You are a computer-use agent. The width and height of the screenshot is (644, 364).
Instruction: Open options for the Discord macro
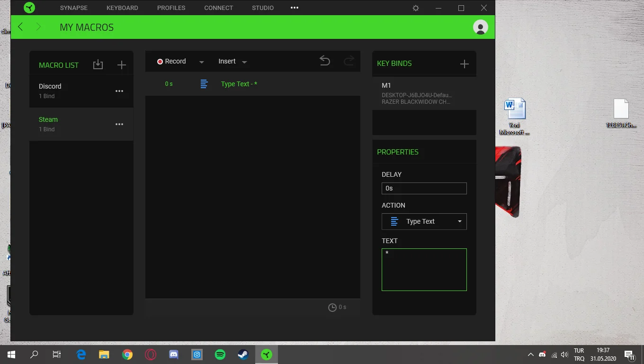click(119, 91)
